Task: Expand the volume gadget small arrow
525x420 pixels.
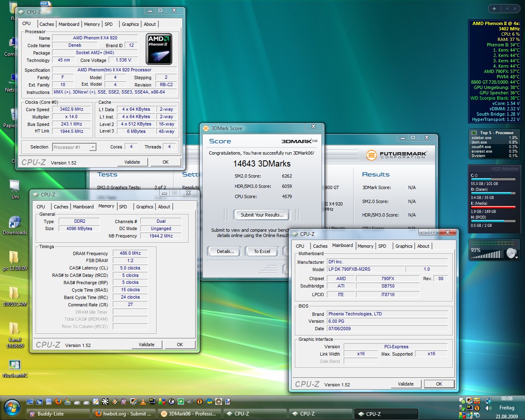Action: coord(517,258)
